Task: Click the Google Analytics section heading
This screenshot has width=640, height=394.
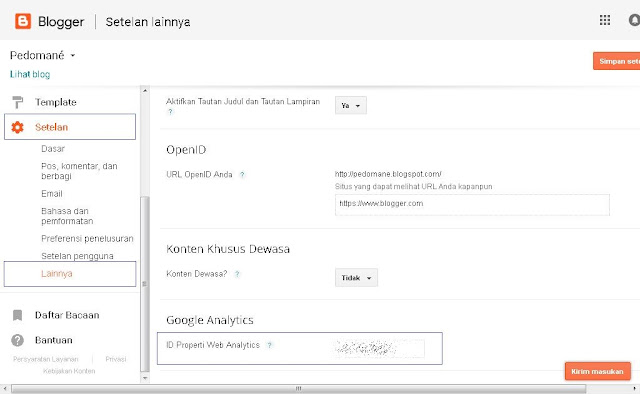Action: point(210,320)
